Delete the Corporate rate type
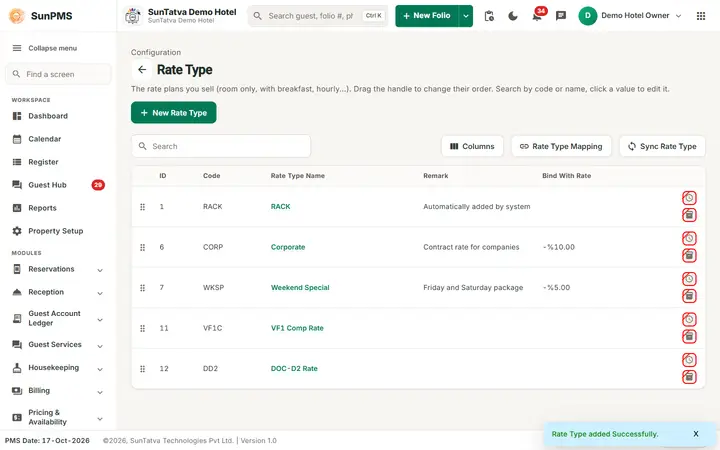This screenshot has width=720, height=450. point(689,255)
